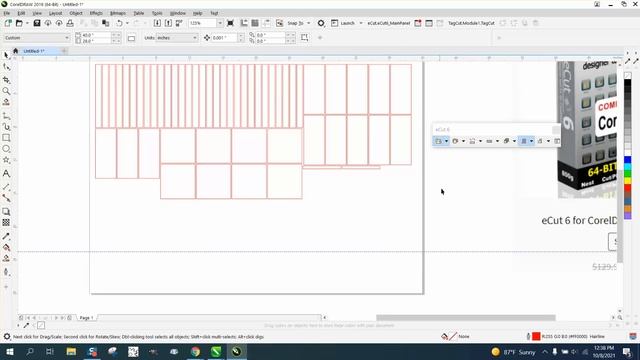The height and width of the screenshot is (360, 640).
Task: Toggle the first eCut panel button
Action: tap(438, 141)
